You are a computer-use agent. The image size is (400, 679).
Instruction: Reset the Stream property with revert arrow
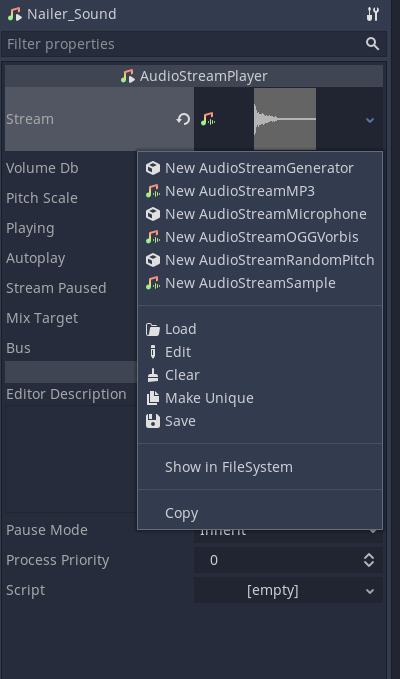coord(183,119)
